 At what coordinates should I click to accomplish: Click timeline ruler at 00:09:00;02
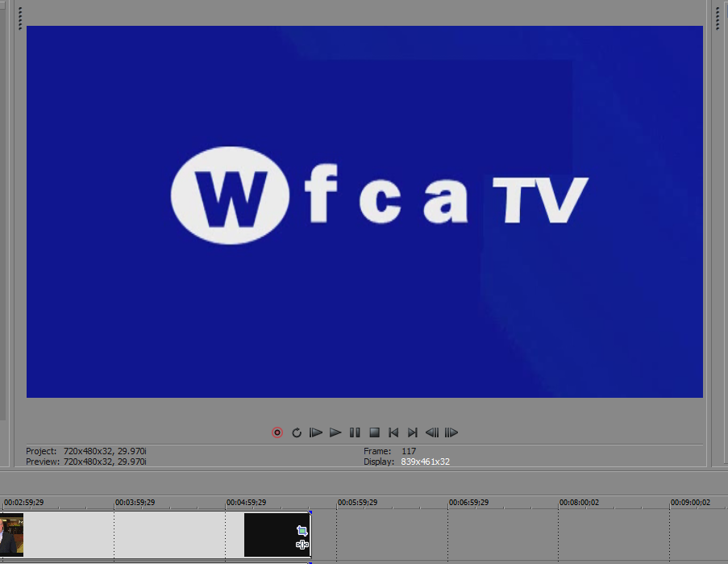click(690, 502)
